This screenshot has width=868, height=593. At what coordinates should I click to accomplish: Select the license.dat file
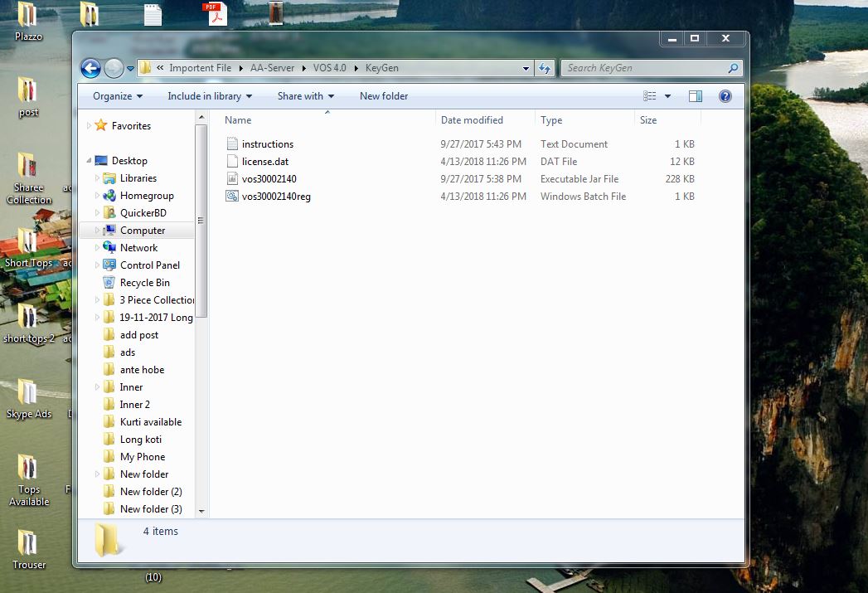(265, 162)
